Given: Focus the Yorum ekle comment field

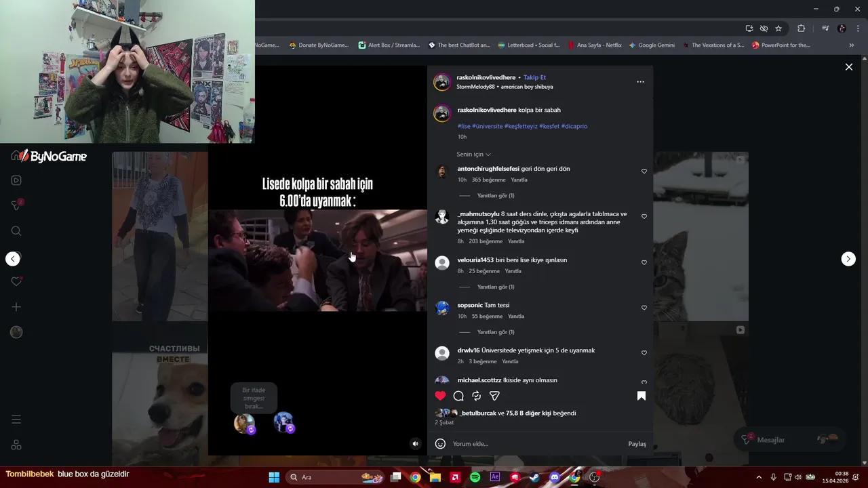Looking at the screenshot, I should point(536,444).
